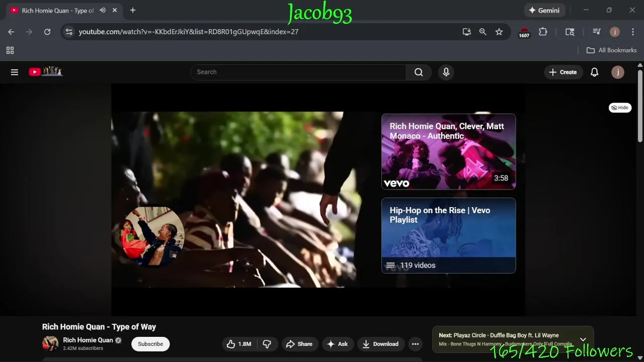
Task: Like the video with 1.8M
Action: tap(239, 344)
